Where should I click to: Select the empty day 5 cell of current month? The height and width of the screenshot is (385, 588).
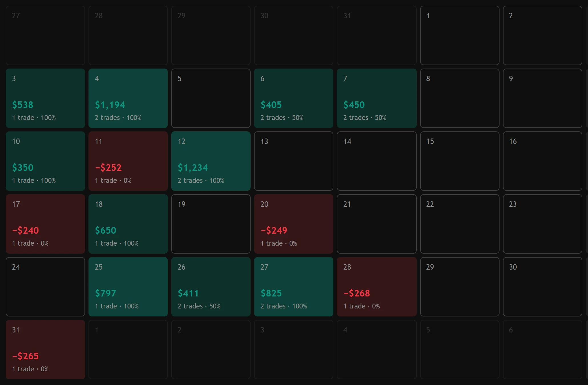pyautogui.click(x=211, y=98)
